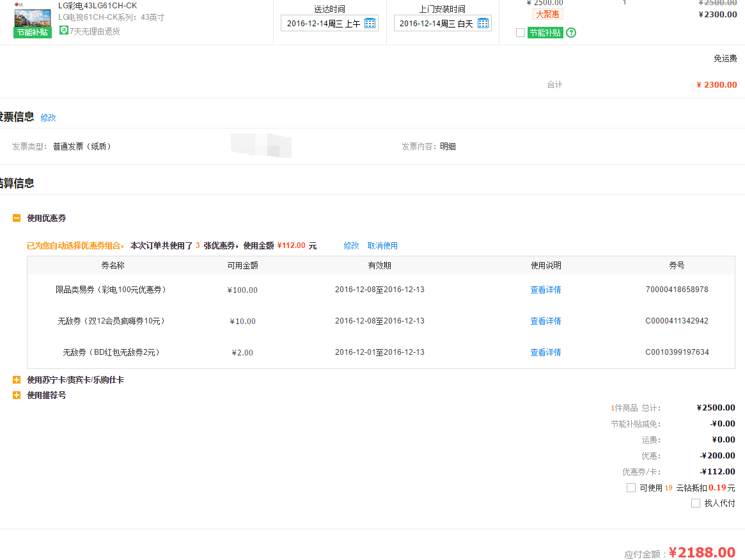This screenshot has height=560, width=745.
Task: Click the energy subsidy help question icon
Action: point(571,33)
